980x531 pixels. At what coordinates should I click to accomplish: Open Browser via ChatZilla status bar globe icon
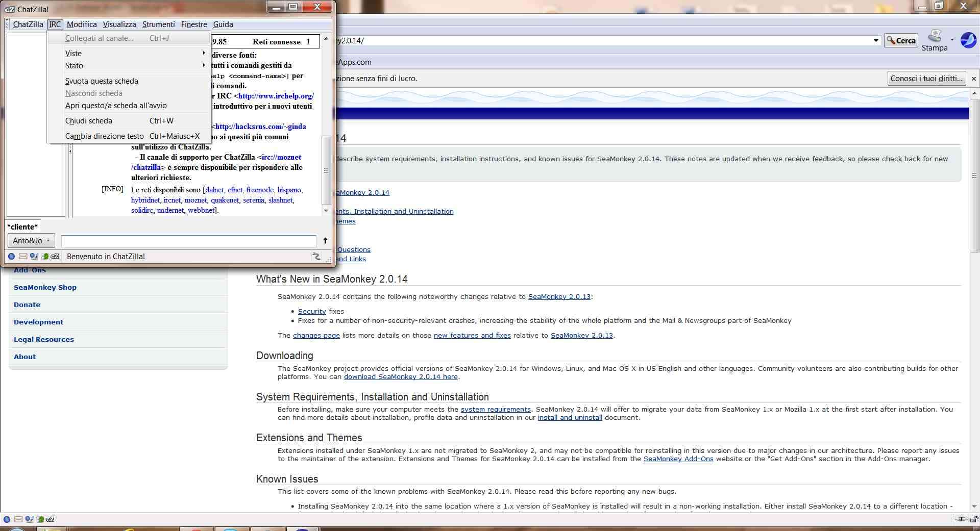(x=11, y=256)
